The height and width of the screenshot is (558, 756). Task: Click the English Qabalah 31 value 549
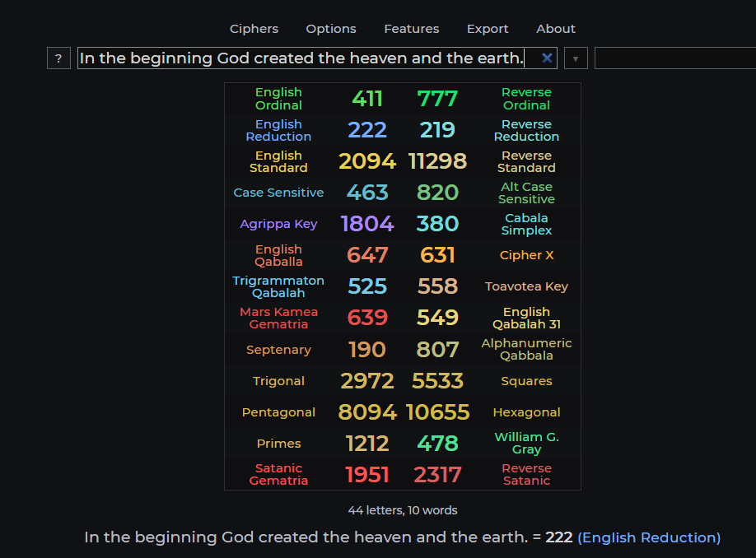pyautogui.click(x=437, y=318)
